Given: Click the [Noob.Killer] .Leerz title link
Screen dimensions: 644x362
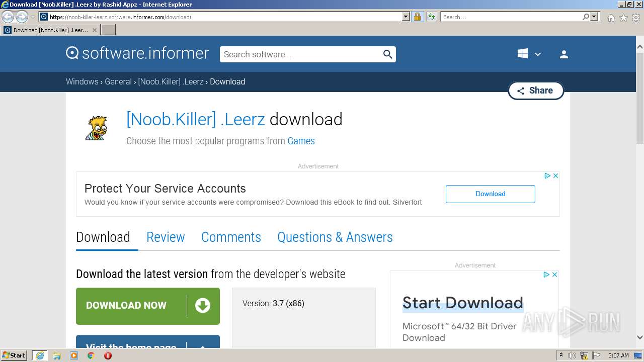Looking at the screenshot, I should (x=196, y=119).
